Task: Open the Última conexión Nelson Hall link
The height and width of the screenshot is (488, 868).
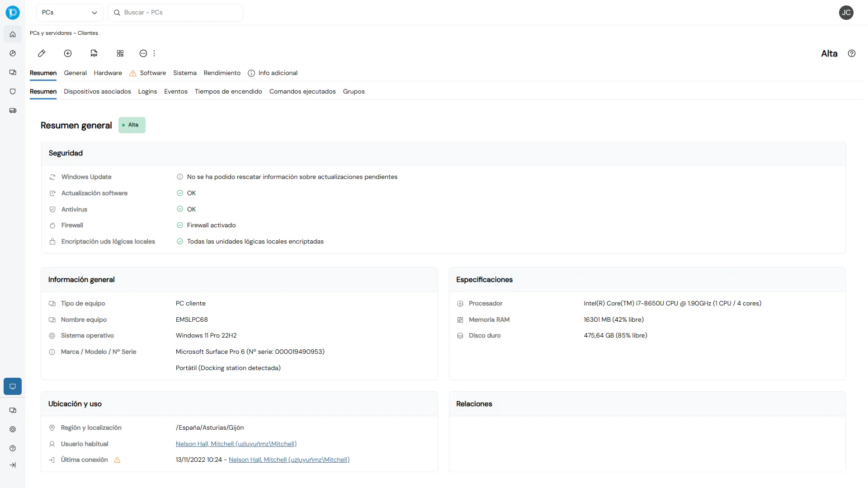Action: pyautogui.click(x=289, y=460)
